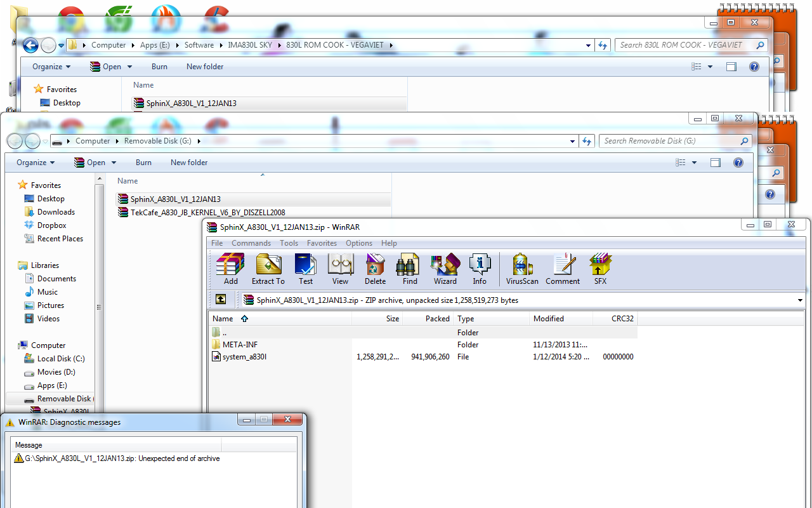Screen dimensions: 812x508
Task: Open the Favorites menu in WinRAR
Action: [x=322, y=243]
